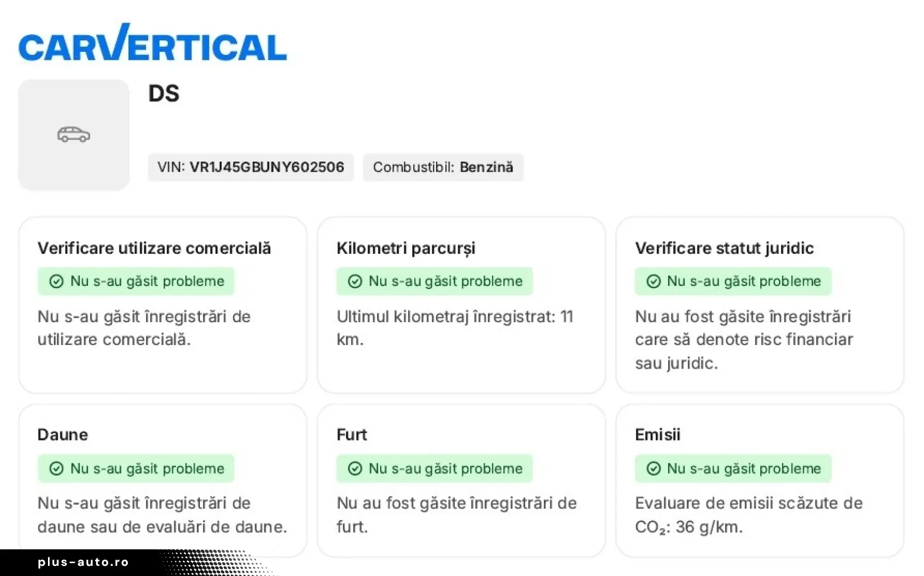Click the plus-auto.ro watermark link

tap(83, 562)
